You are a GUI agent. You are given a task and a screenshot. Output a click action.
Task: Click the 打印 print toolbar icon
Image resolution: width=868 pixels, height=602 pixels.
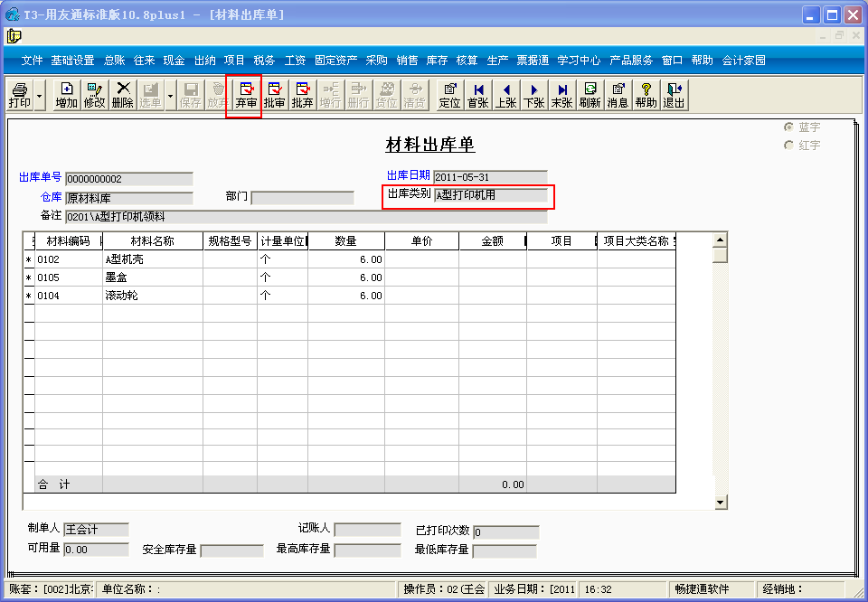20,95
